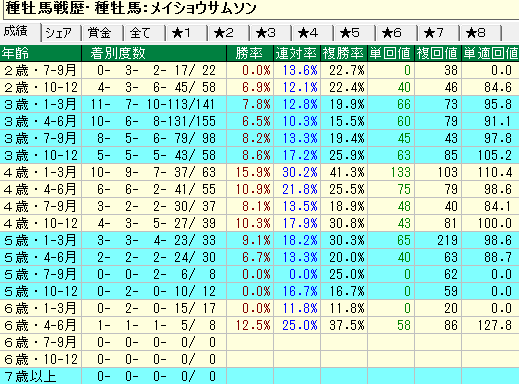Select the 6歳・7-9月 row label
The width and height of the screenshot is (519, 384).
tap(41, 342)
